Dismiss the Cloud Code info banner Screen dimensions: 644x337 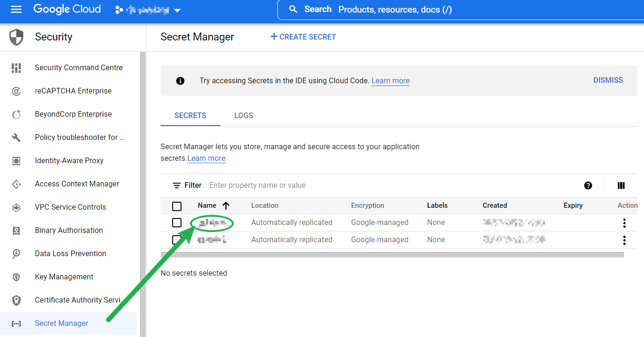click(608, 80)
